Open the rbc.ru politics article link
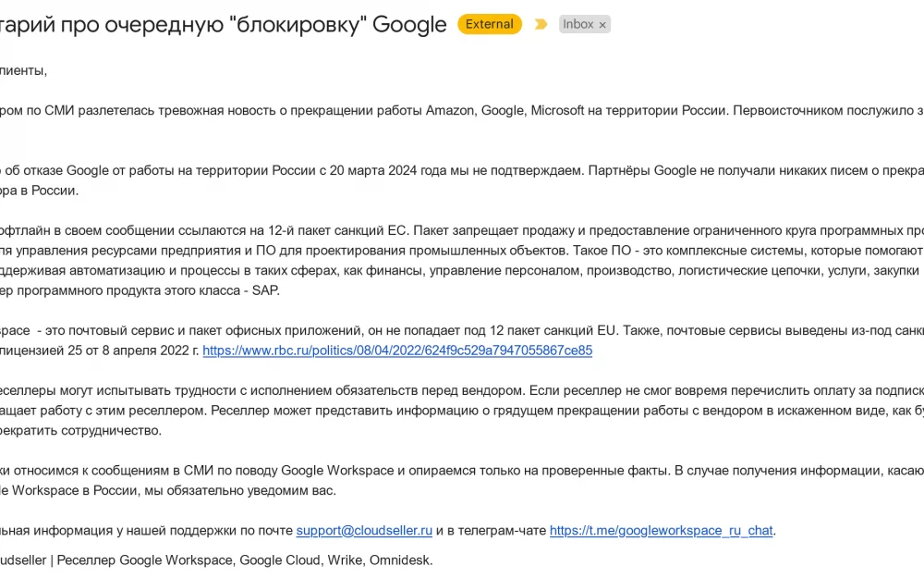The width and height of the screenshot is (924, 578). pyautogui.click(x=397, y=350)
